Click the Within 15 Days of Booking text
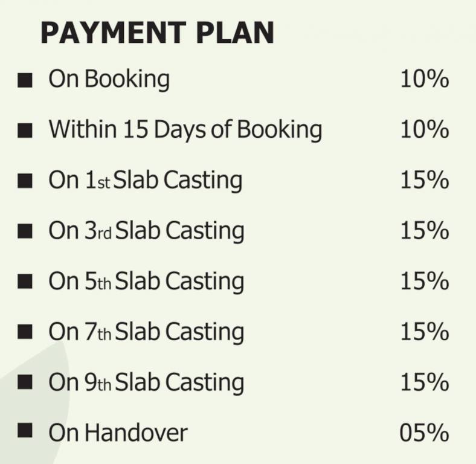 [x=185, y=130]
